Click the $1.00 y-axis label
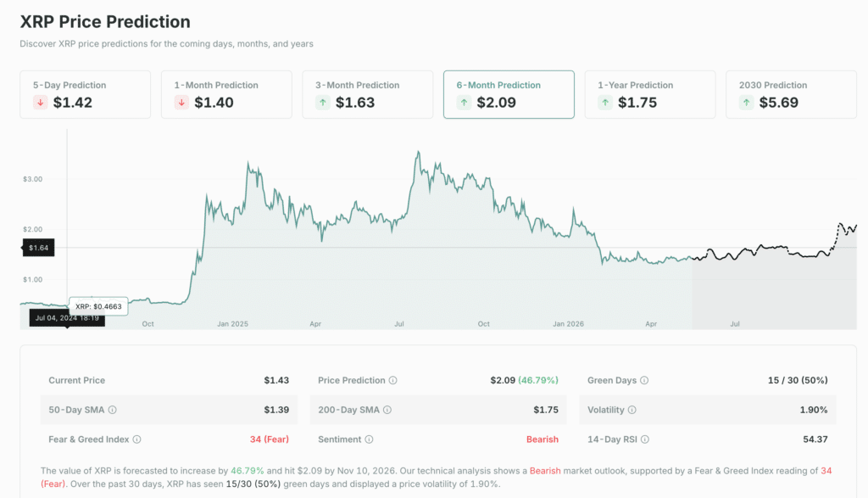This screenshot has width=868, height=498. click(33, 280)
